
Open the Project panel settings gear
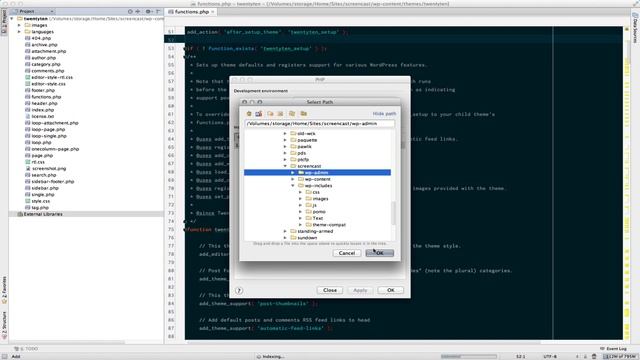(149, 11)
